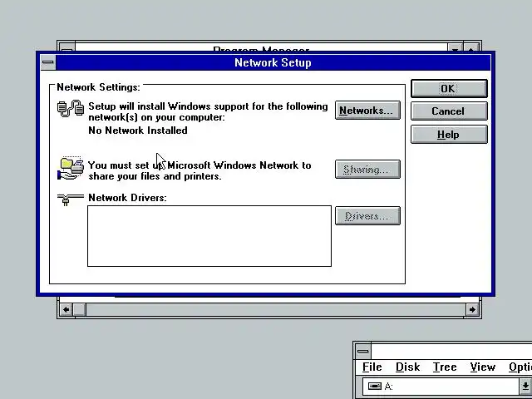The height and width of the screenshot is (399, 532).
Task: Click Program Manager's right scroll arrow
Action: pos(472,309)
